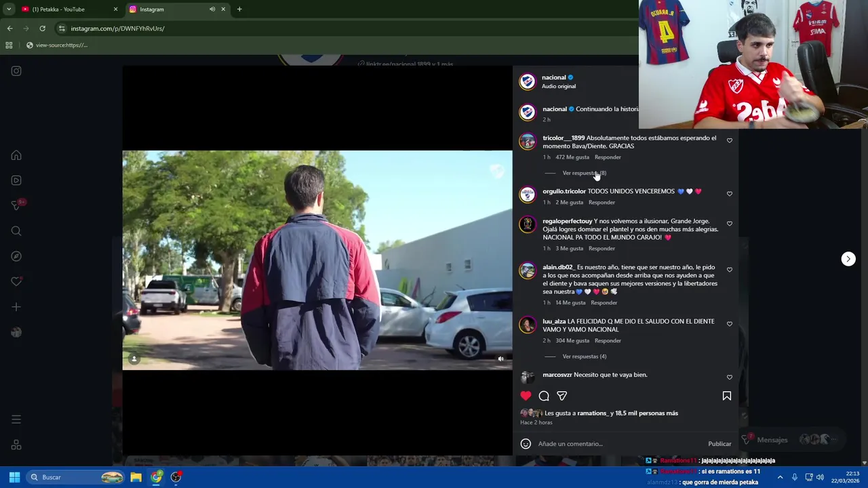Create new post with plus icon
The width and height of the screenshot is (868, 488).
coord(16,307)
